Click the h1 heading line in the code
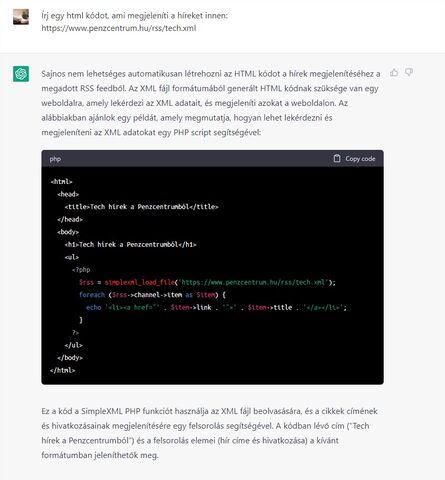Image resolution: width=445 pixels, height=480 pixels. tap(130, 244)
